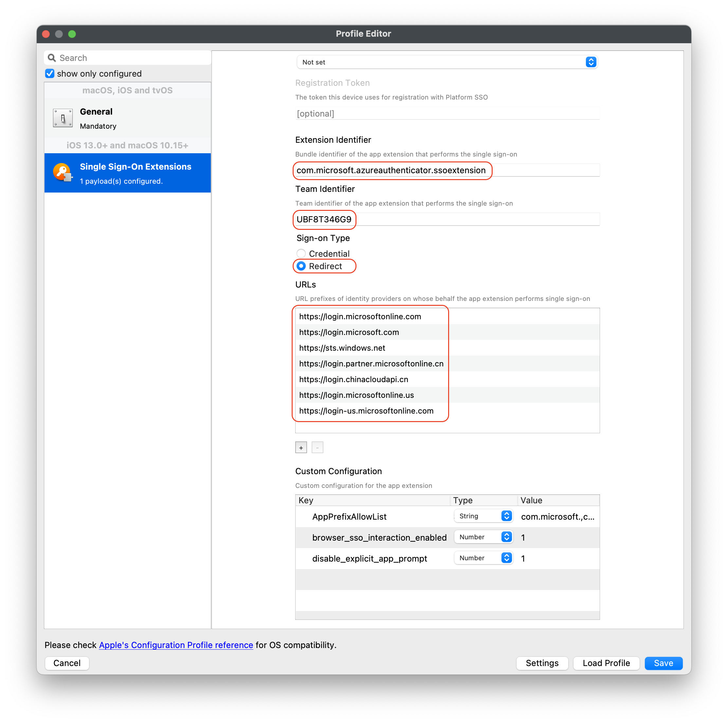This screenshot has width=728, height=723.
Task: Click the com.microsoft.,c... value cell
Action: [x=558, y=517]
